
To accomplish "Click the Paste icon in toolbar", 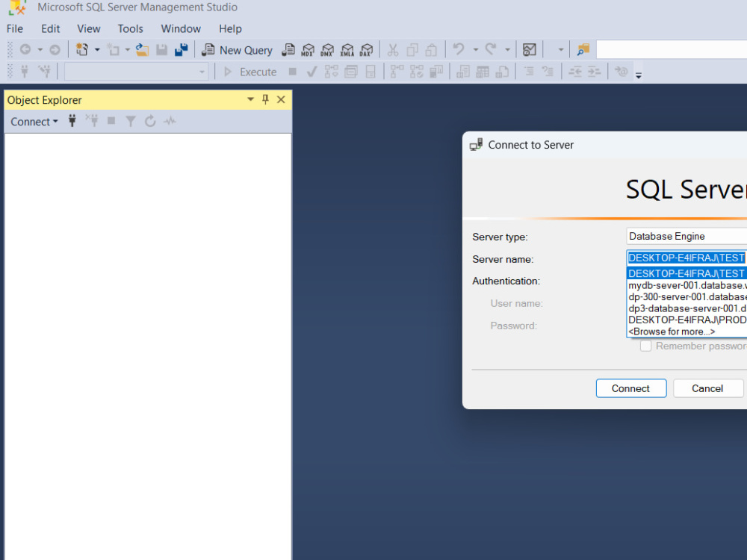I will click(x=431, y=50).
